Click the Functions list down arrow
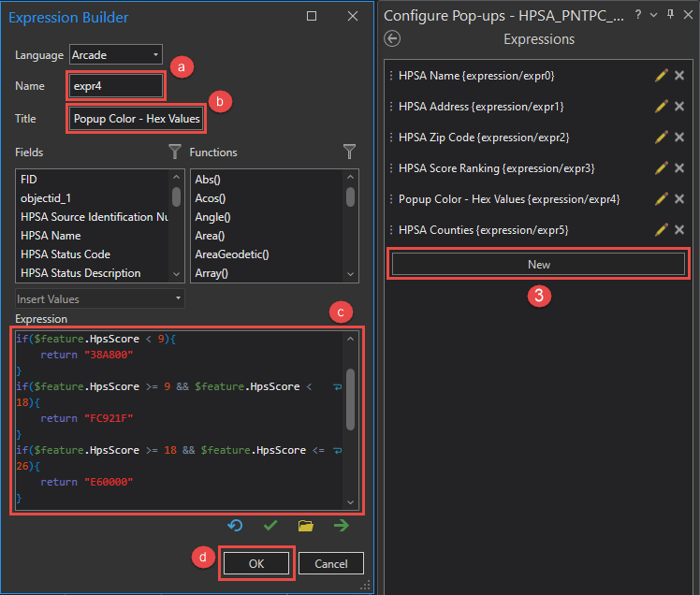This screenshot has height=595, width=700. [350, 274]
